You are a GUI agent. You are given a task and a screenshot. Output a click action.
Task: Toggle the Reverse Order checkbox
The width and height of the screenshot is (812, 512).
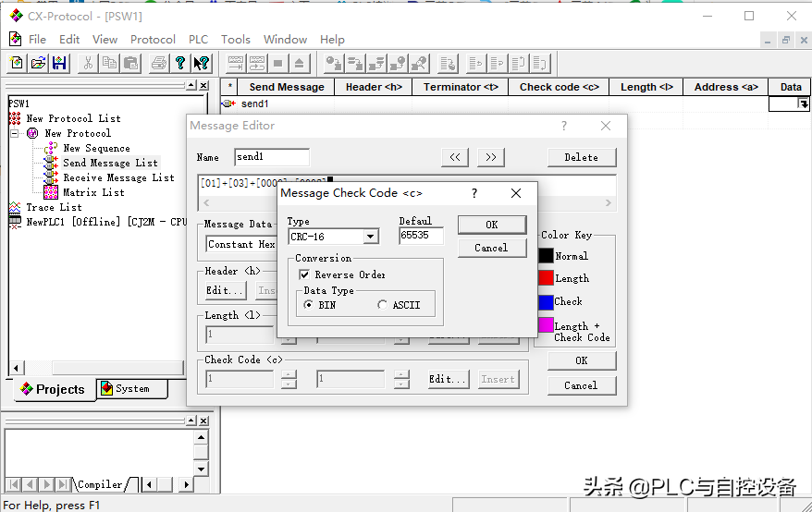click(x=304, y=274)
